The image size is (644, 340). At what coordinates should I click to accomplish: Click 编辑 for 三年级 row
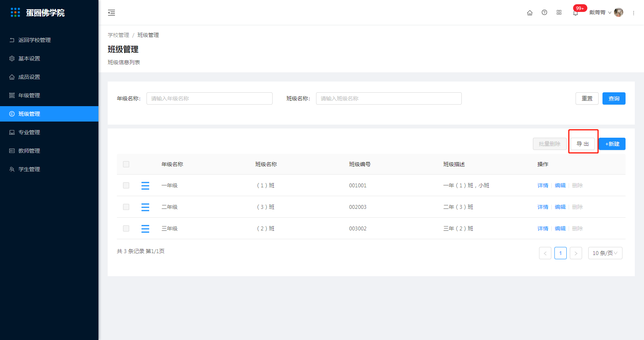click(560, 228)
